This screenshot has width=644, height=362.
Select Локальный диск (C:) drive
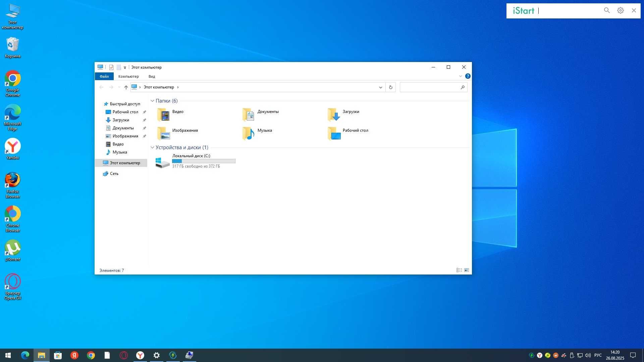196,161
